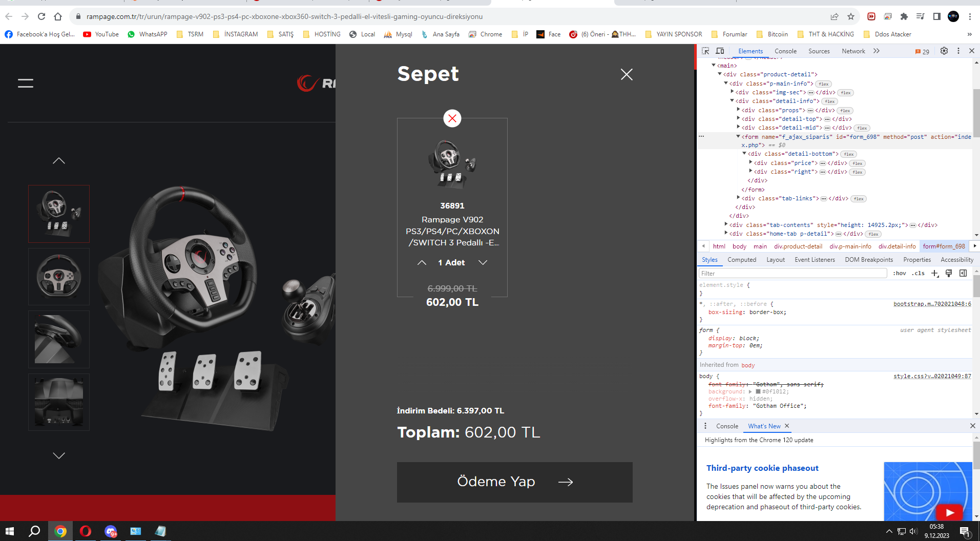Open the share page icon in address bar

(835, 16)
